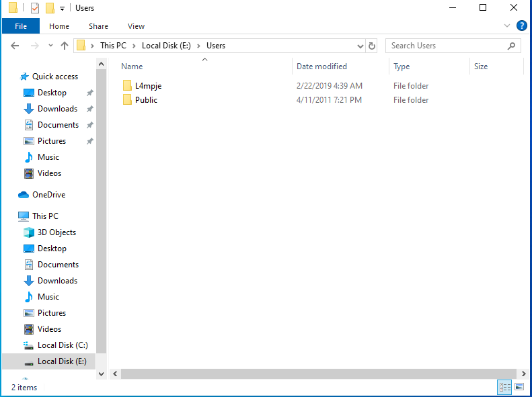Sort by the Date modified column header
The height and width of the screenshot is (397, 532).
click(x=321, y=67)
